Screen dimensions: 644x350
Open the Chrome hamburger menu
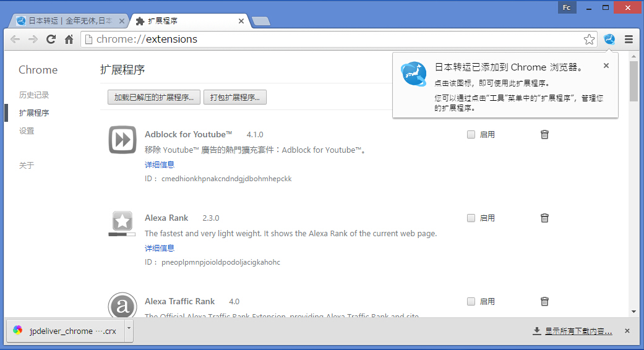coord(629,40)
